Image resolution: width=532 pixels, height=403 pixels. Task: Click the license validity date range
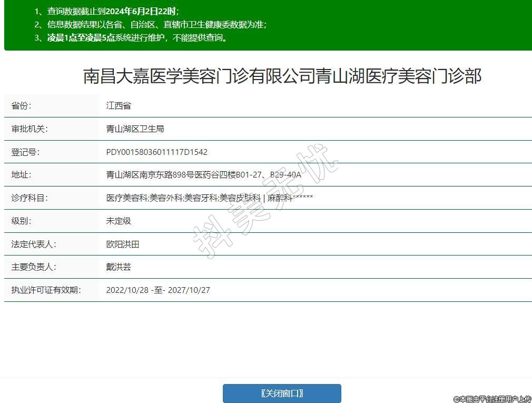pos(158,290)
